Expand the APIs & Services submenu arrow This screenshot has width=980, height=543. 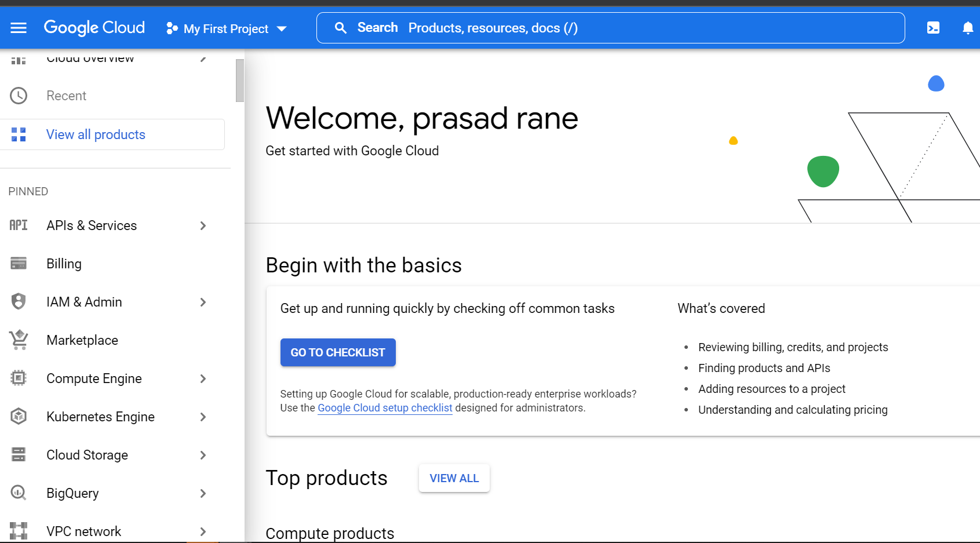(x=203, y=225)
